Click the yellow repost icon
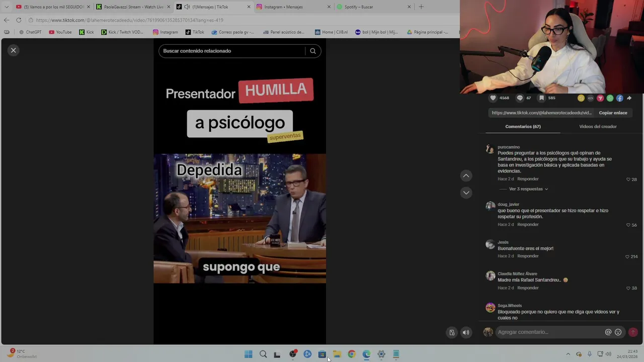The height and width of the screenshot is (362, 644). 581,98
